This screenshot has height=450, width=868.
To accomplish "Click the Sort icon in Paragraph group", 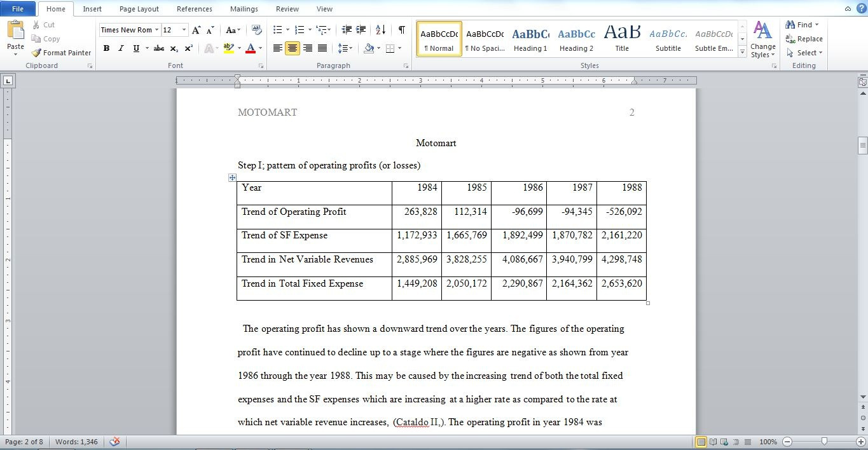I will pyautogui.click(x=380, y=30).
